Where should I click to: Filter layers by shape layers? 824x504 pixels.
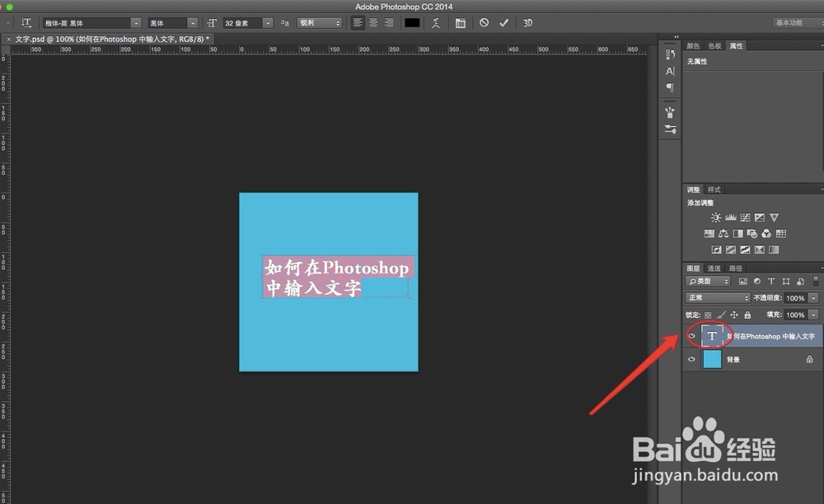pyautogui.click(x=785, y=282)
